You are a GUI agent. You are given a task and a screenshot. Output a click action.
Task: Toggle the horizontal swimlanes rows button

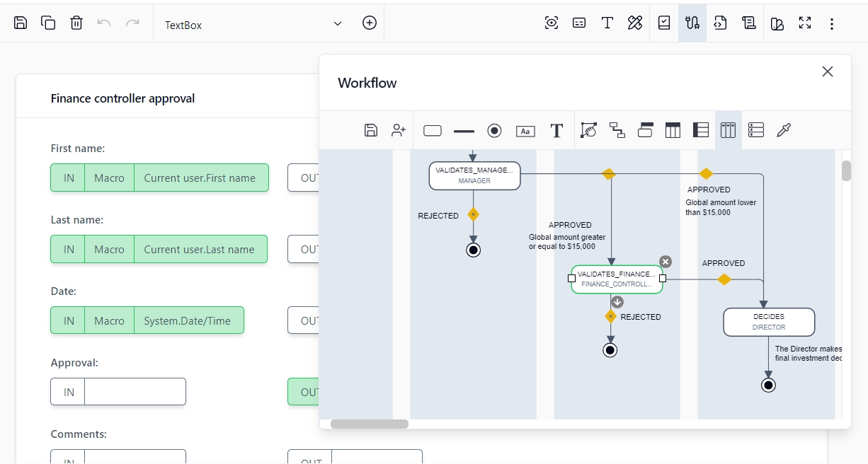click(756, 130)
